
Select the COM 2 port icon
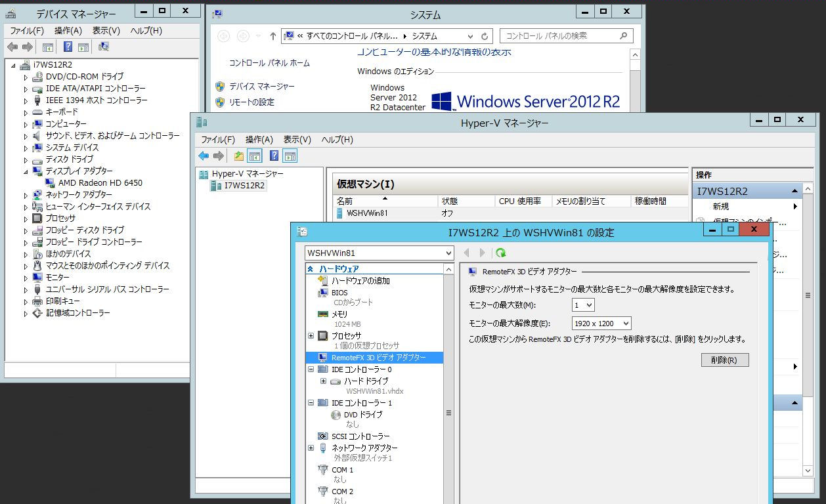pyautogui.click(x=323, y=492)
